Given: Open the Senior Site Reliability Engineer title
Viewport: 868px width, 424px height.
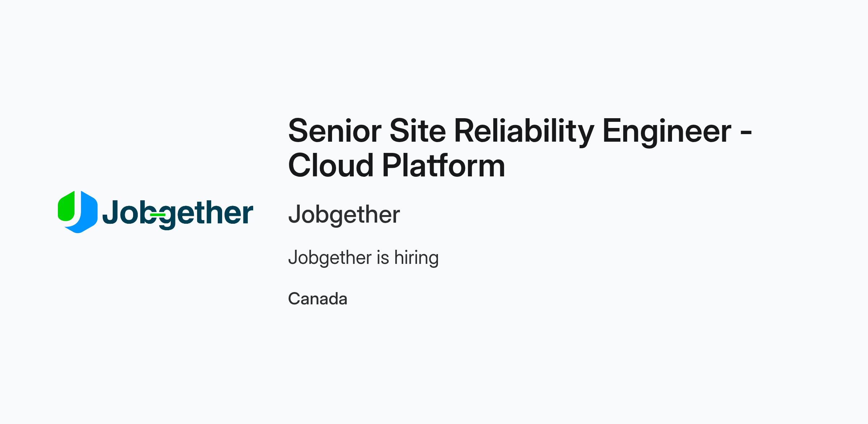Looking at the screenshot, I should point(520,148).
